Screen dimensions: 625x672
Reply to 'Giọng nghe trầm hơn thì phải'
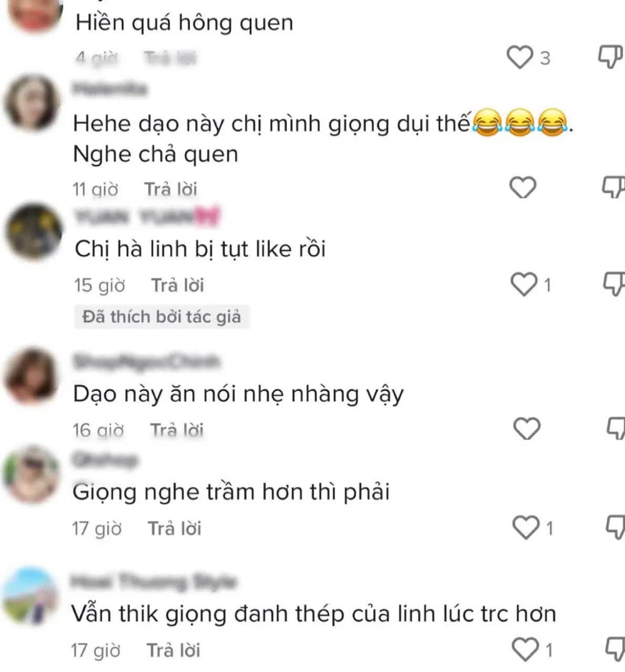click(x=174, y=528)
